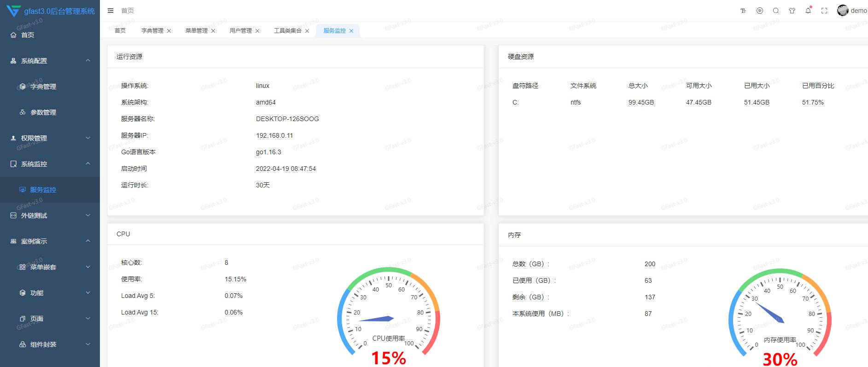Image resolution: width=868 pixels, height=367 pixels.
Task: Click the CPU usage value 15.15%
Action: click(x=235, y=279)
